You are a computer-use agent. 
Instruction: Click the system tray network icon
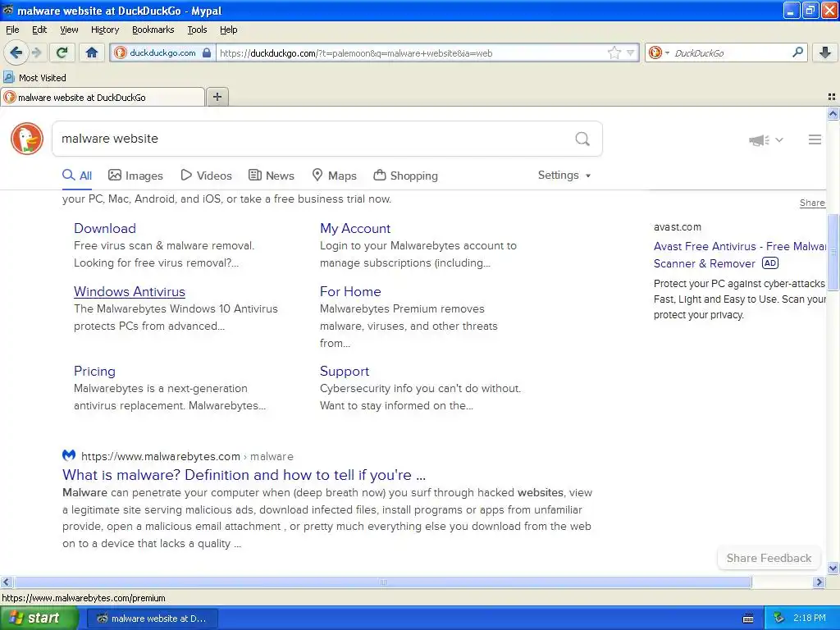coord(779,618)
